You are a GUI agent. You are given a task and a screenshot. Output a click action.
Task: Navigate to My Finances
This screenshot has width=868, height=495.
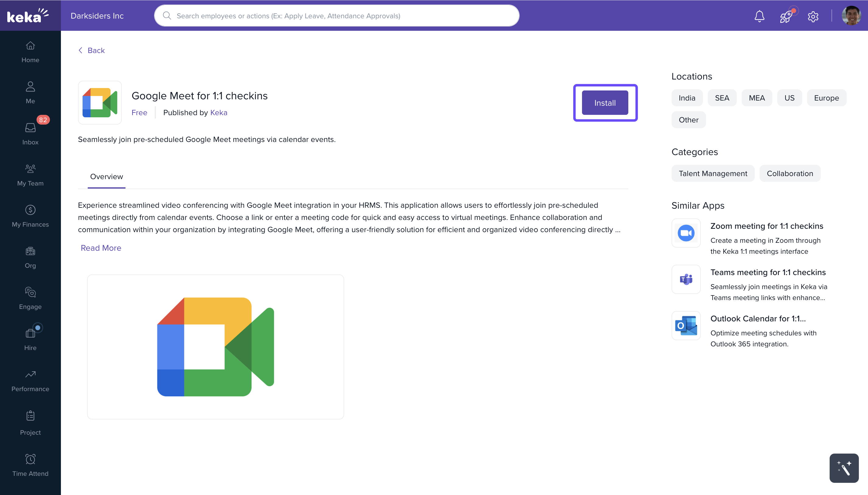pos(30,215)
